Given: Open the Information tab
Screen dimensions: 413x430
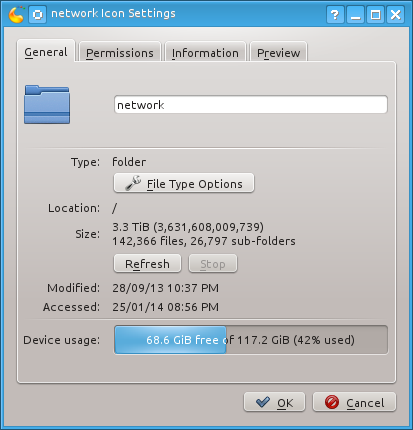Looking at the screenshot, I should (205, 52).
